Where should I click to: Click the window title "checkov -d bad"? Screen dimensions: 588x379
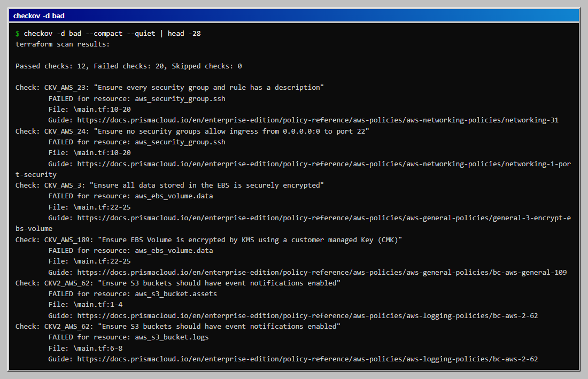(39, 16)
